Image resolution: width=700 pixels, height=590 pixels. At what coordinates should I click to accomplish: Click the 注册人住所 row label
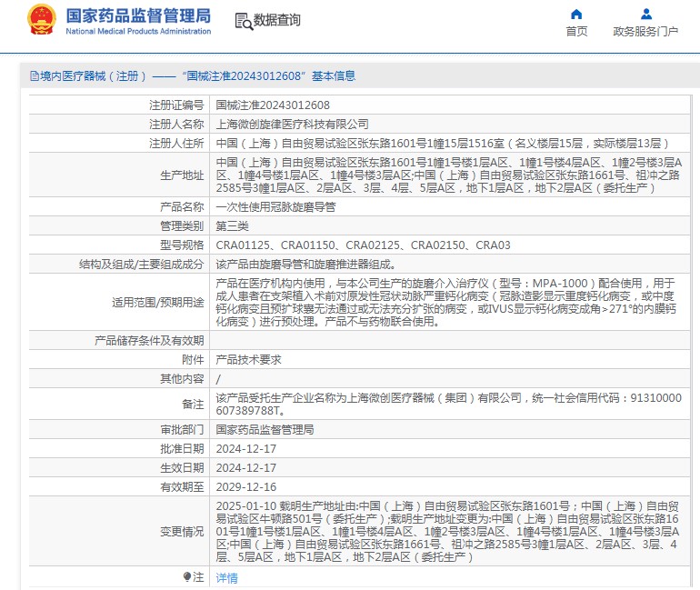coord(176,144)
